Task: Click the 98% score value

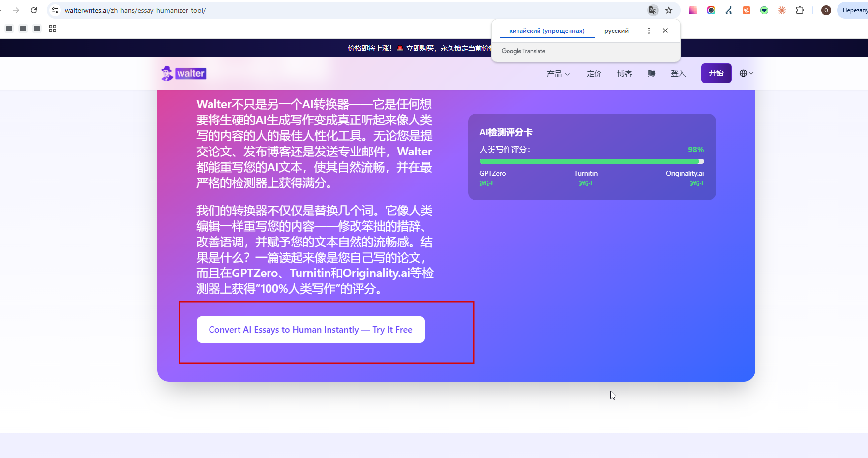Action: pos(696,150)
